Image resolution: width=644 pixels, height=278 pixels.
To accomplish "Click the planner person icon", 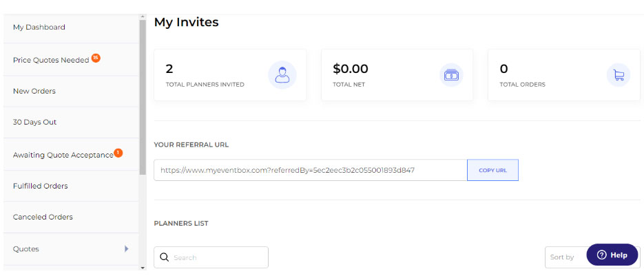I will coord(282,75).
